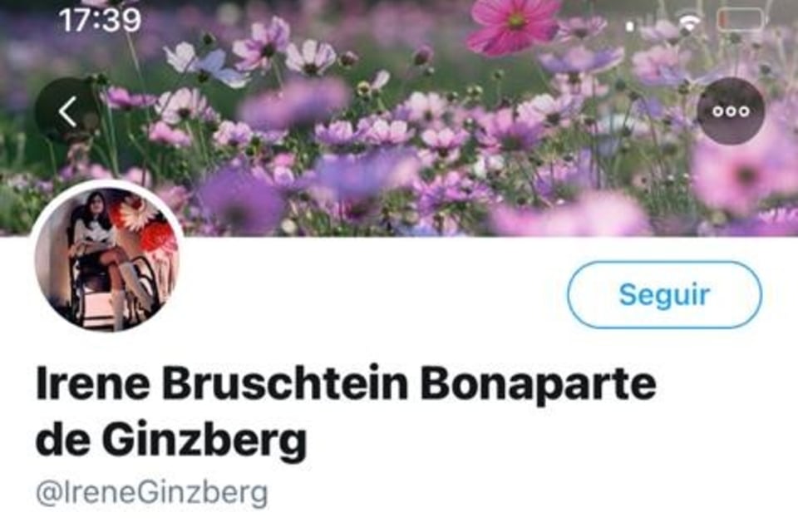Tap the red low battery indicator

pyautogui.click(x=740, y=20)
